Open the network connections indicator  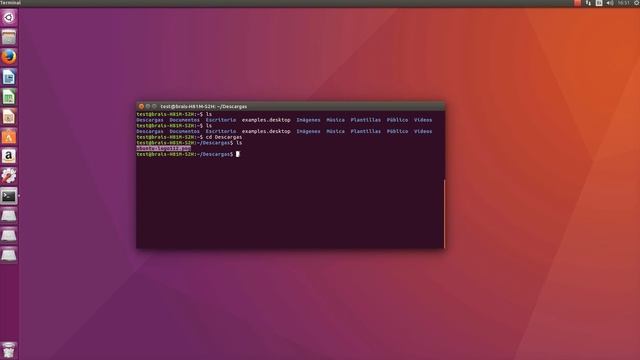click(588, 3)
